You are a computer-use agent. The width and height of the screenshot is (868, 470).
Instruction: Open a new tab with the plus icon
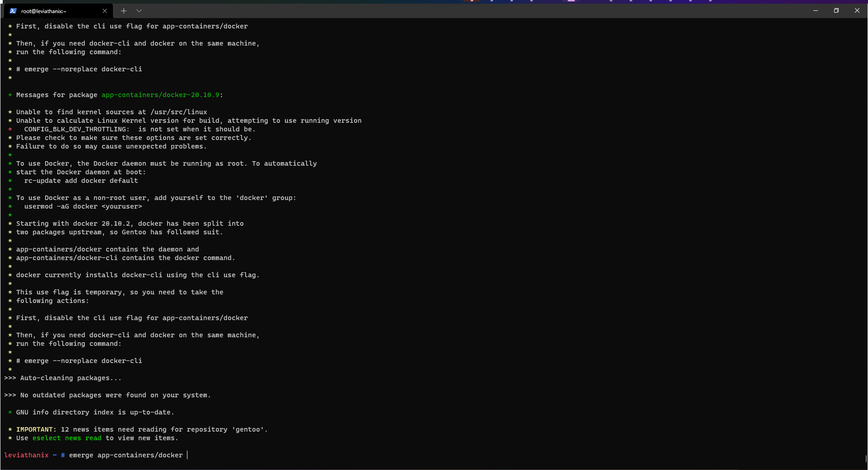[123, 11]
